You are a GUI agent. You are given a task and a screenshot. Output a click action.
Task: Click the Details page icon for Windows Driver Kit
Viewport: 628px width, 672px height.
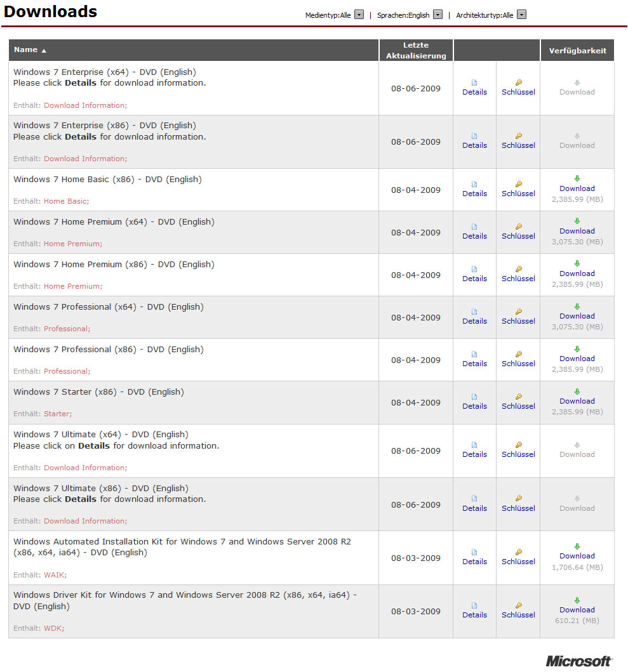[474, 605]
